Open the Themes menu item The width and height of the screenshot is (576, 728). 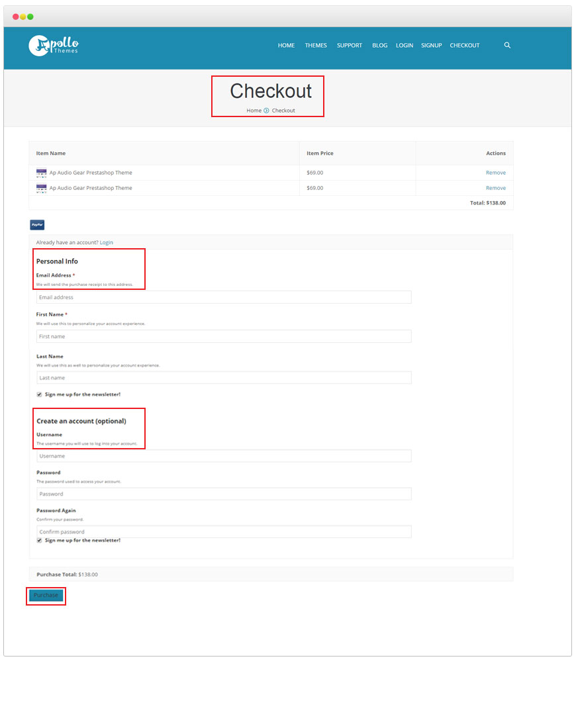[x=316, y=46]
